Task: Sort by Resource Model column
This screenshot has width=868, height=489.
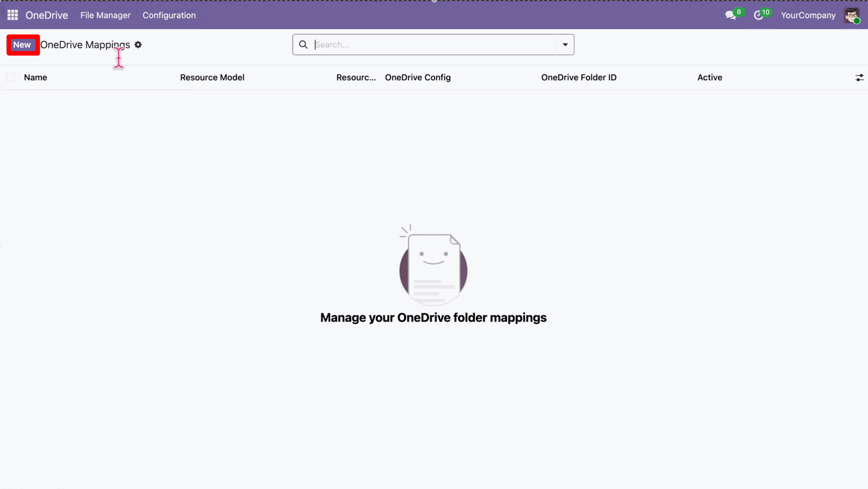Action: [212, 77]
